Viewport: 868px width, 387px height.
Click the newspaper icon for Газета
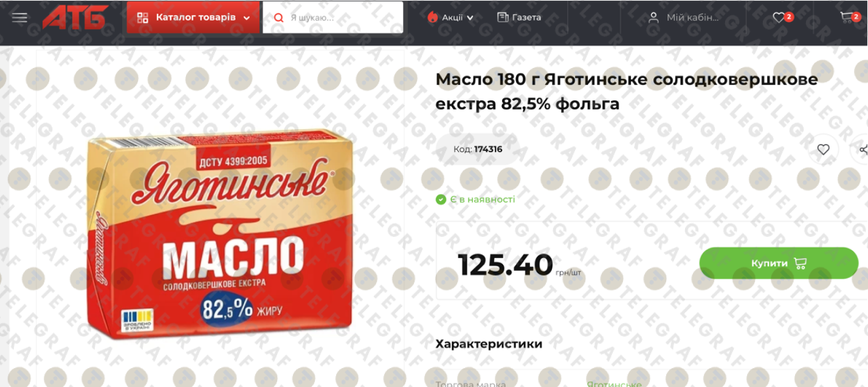point(503,17)
